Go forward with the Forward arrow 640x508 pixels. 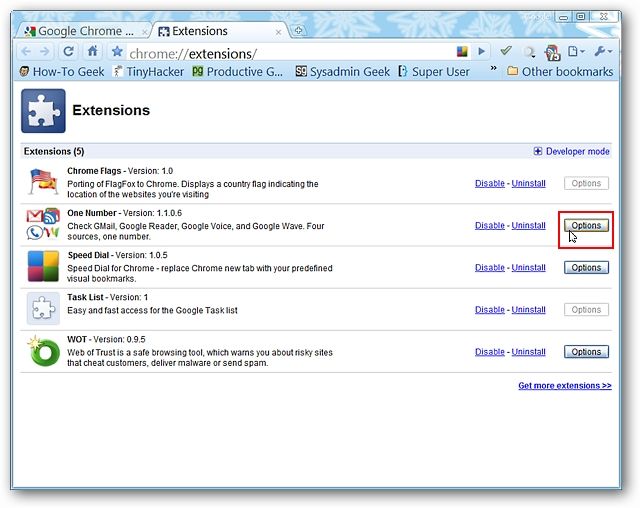tap(45, 52)
